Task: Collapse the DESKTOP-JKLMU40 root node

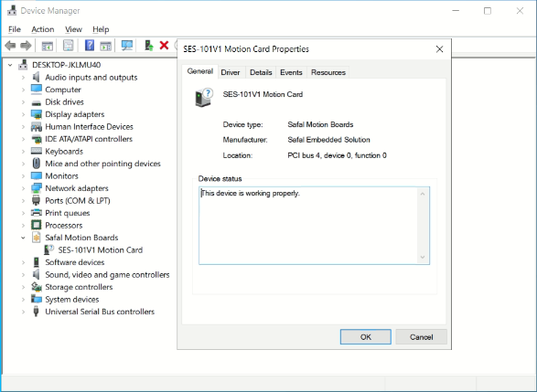Action: pyautogui.click(x=10, y=65)
